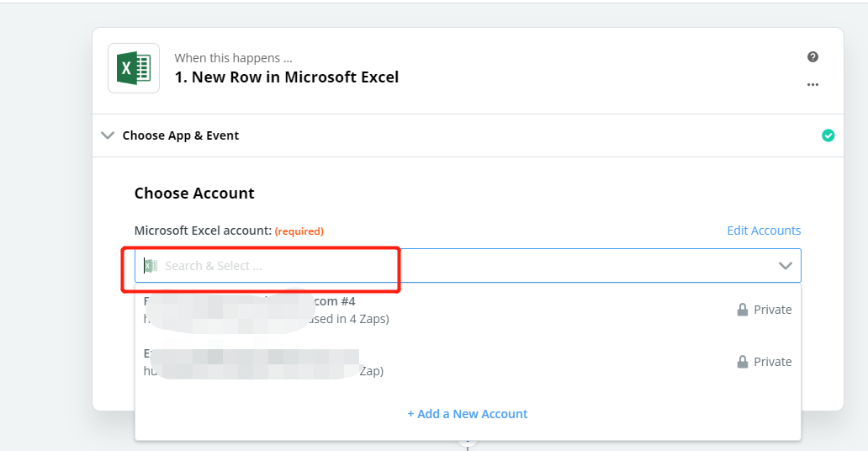Image resolution: width=868 pixels, height=451 pixels.
Task: Select the account used in one Zap
Action: 468,362
